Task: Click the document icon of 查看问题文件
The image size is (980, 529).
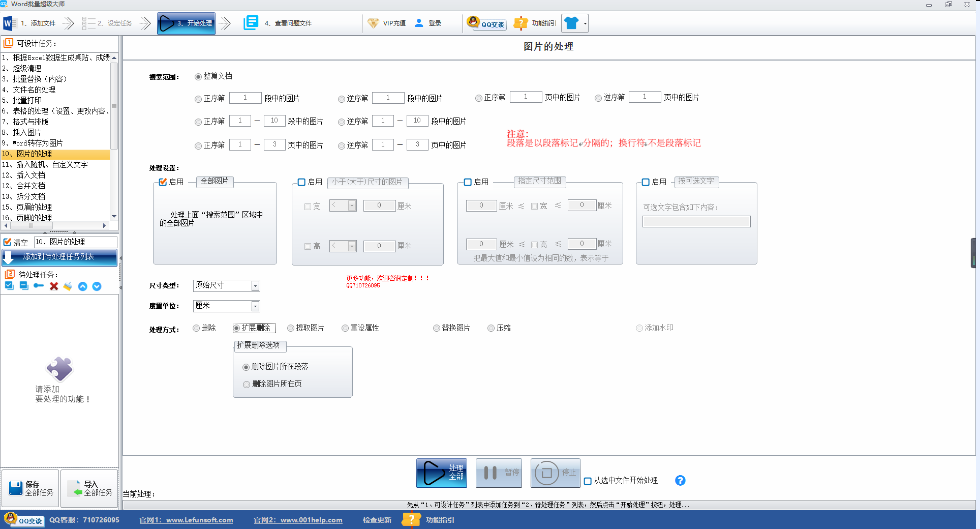Action: [x=251, y=23]
